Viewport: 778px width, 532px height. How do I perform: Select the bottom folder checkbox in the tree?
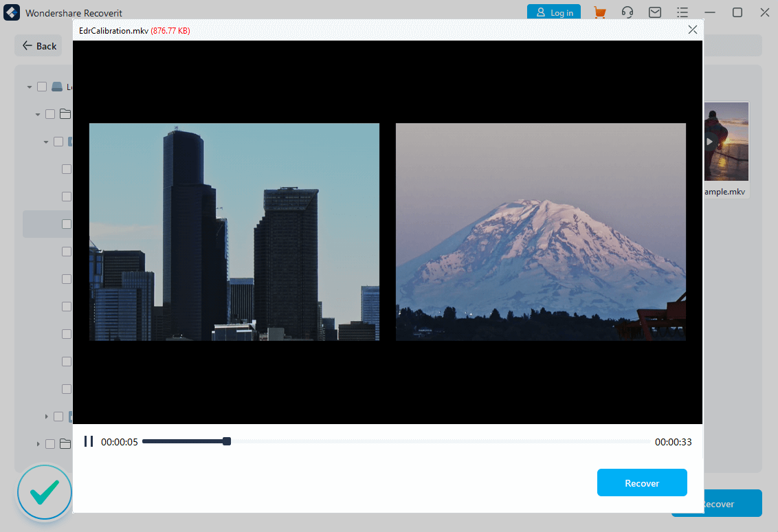49,443
